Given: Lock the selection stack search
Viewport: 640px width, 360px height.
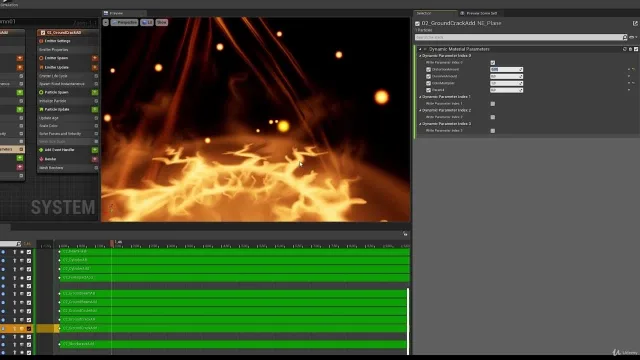Looking at the screenshot, I should (x=625, y=38).
